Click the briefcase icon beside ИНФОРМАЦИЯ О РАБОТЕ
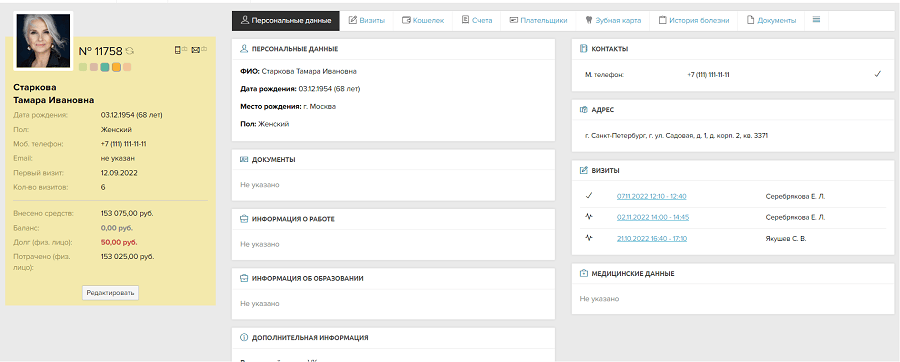 pyautogui.click(x=244, y=219)
